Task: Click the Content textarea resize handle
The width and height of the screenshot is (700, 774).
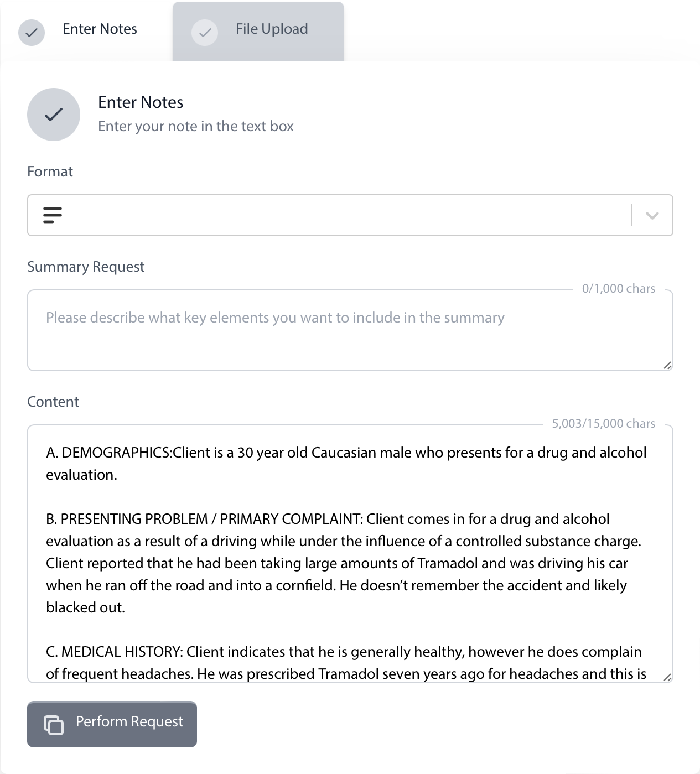Action: click(x=667, y=677)
